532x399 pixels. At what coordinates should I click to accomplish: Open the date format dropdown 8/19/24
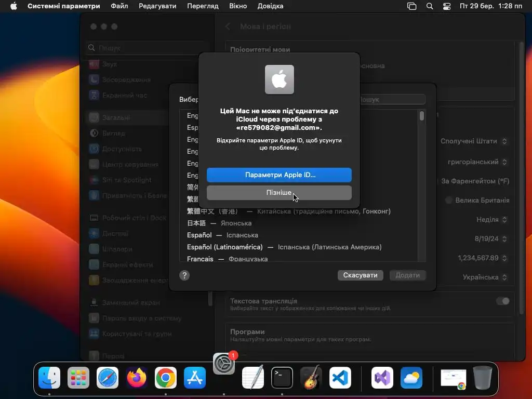490,239
